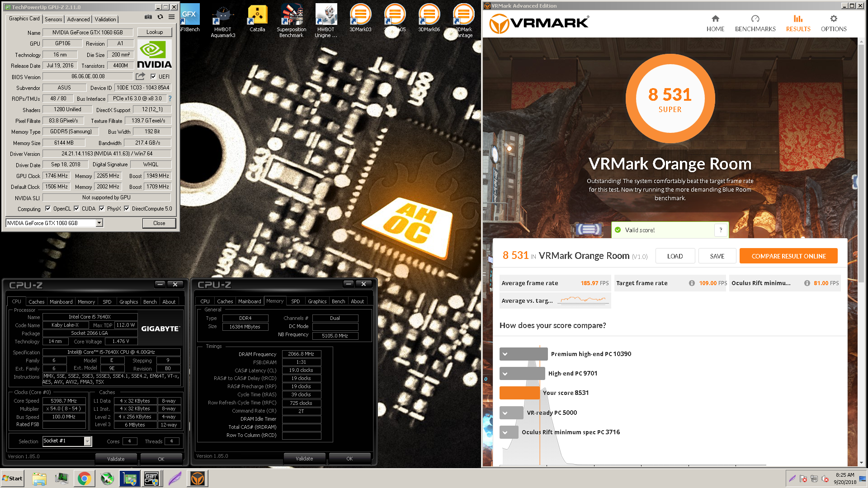
Task: Click the Windows Start button
Action: point(12,479)
